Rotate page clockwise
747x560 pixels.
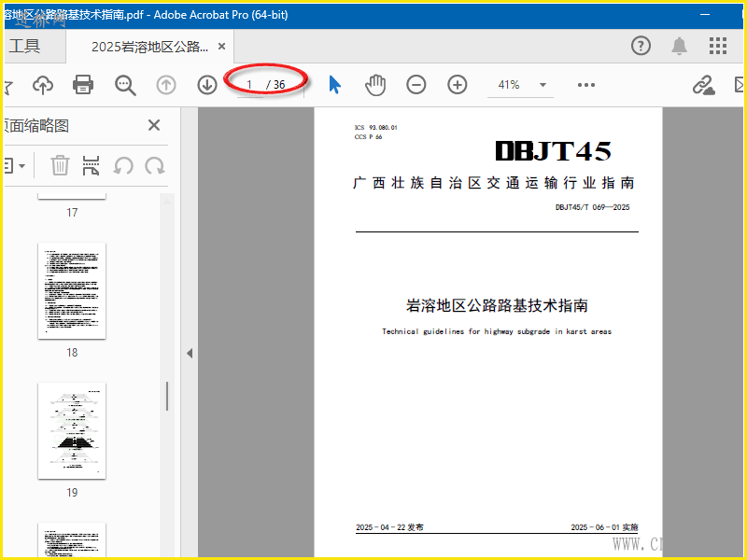click(x=155, y=166)
